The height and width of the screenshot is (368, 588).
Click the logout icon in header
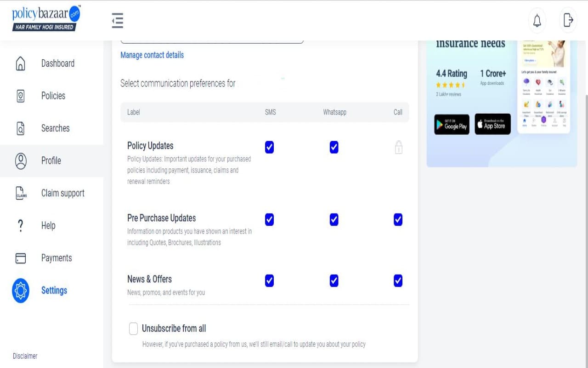coord(568,20)
